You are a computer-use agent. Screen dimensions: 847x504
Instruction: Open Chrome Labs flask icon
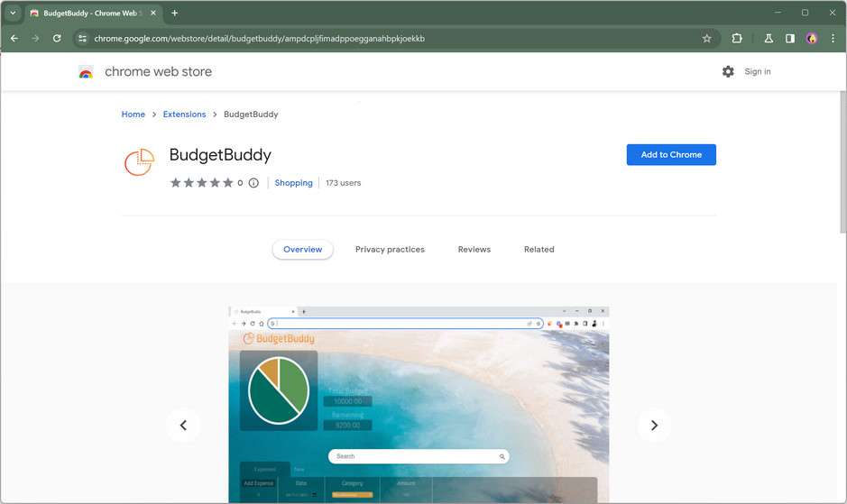coord(769,39)
